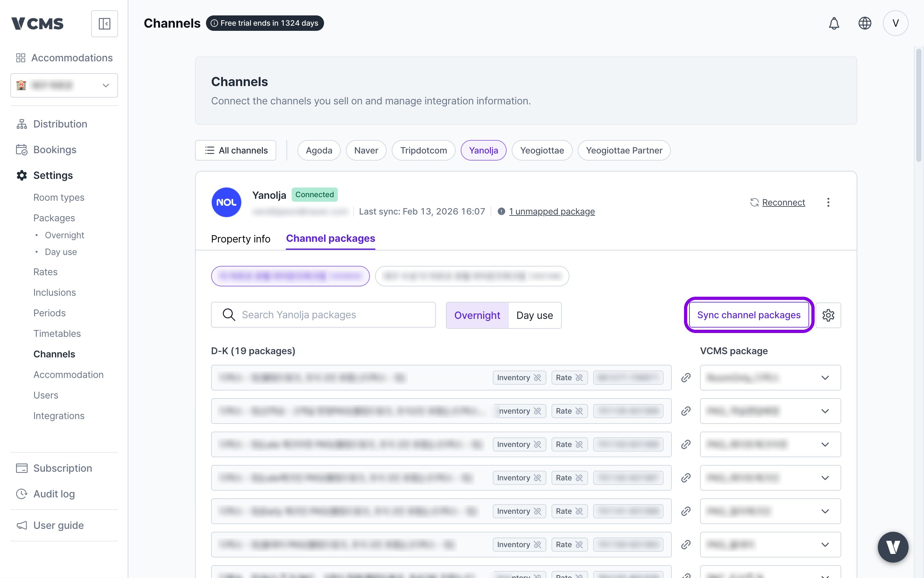924x578 pixels.
Task: Click the Audit log clock icon
Action: pos(22,494)
